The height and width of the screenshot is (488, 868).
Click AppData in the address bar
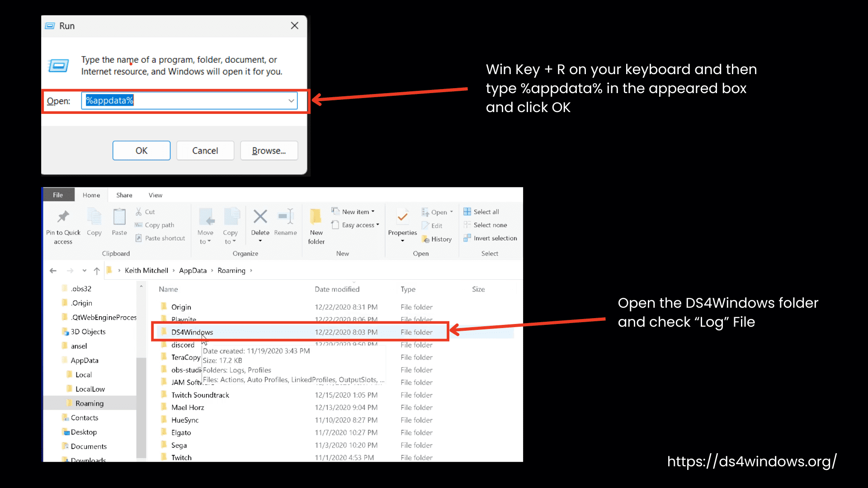pyautogui.click(x=193, y=271)
